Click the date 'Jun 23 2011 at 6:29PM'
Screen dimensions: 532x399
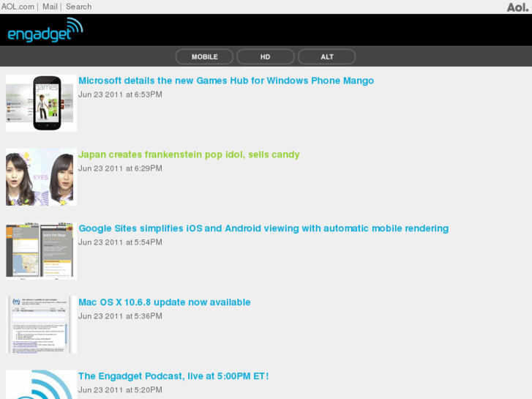point(120,168)
